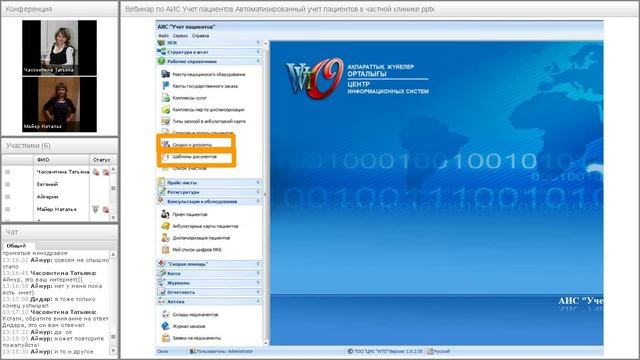Open Реестр медицинского оборудования from the sidebar

(x=204, y=74)
